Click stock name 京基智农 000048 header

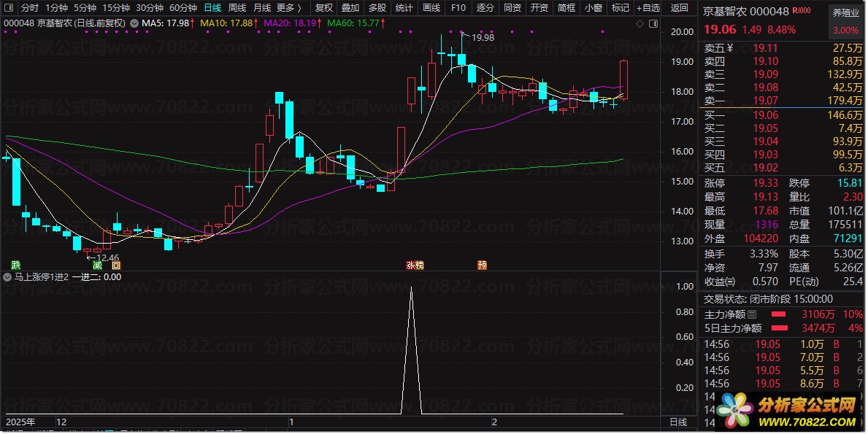tap(745, 11)
